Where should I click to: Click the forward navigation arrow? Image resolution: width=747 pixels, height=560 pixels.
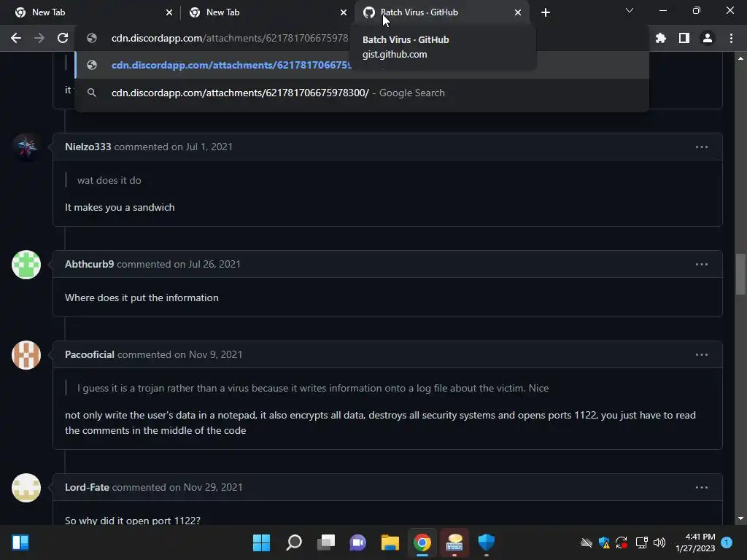[39, 38]
